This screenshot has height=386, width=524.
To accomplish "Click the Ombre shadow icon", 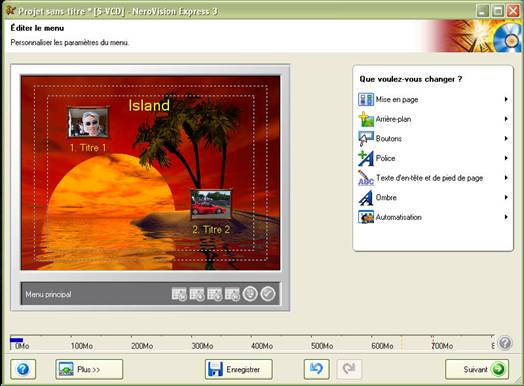I will pos(366,198).
